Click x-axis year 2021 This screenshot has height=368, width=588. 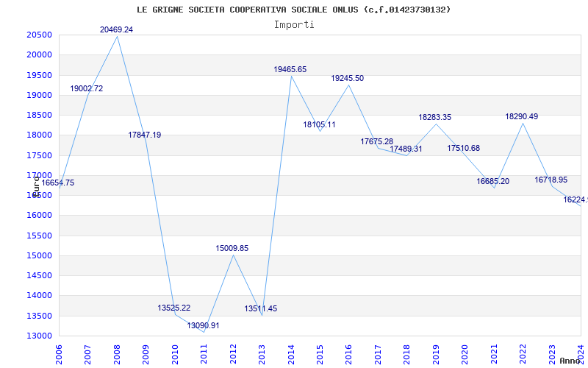(494, 355)
